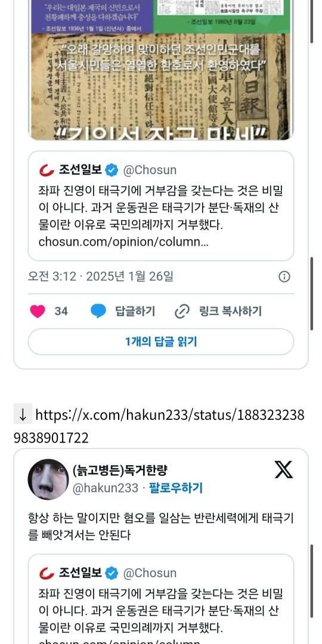The width and height of the screenshot is (322, 644).
Task: Click the X logo on hakun233 tweet
Action: click(283, 469)
